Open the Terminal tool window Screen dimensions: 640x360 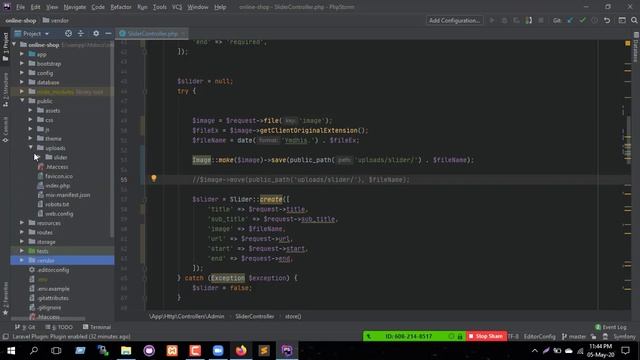tap(97, 327)
